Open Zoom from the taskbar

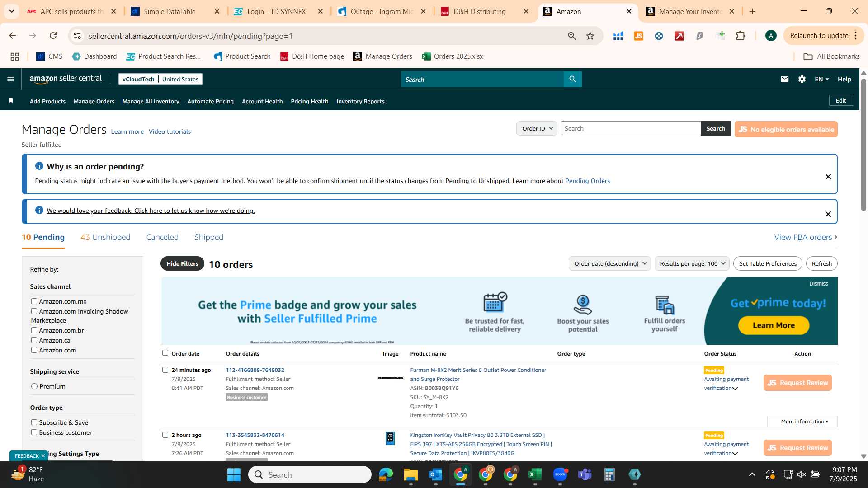(560, 474)
